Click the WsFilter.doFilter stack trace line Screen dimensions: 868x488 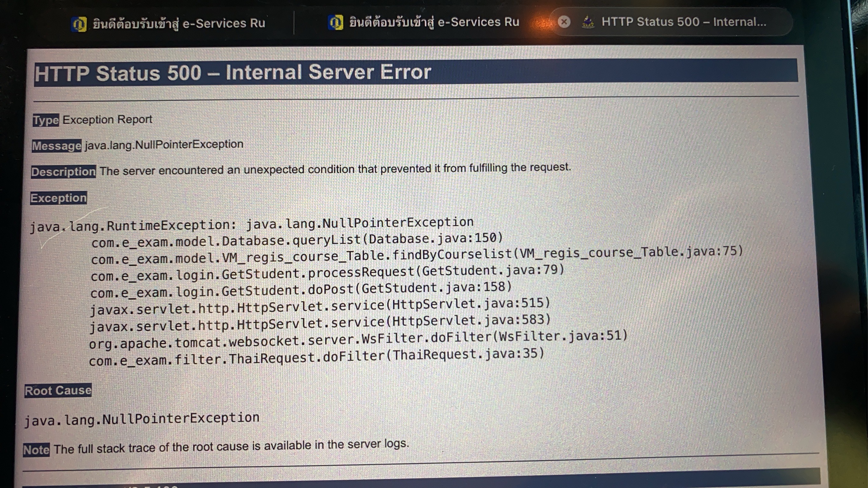358,340
